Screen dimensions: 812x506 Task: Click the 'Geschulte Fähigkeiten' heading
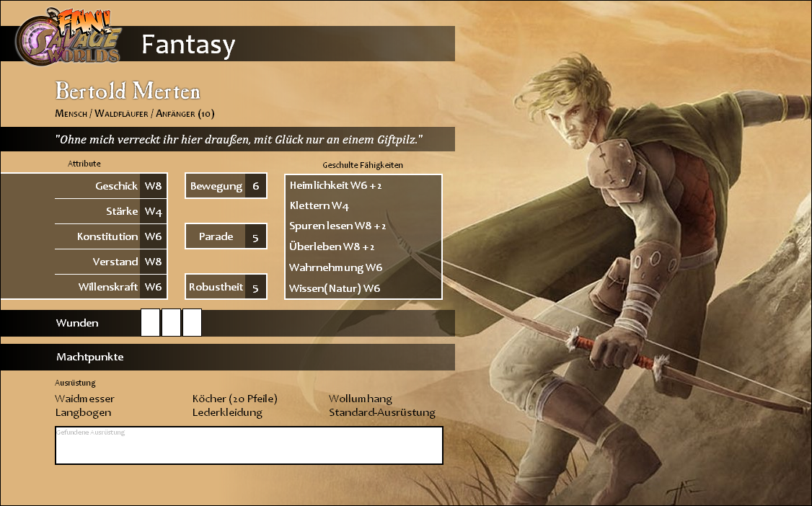click(363, 165)
